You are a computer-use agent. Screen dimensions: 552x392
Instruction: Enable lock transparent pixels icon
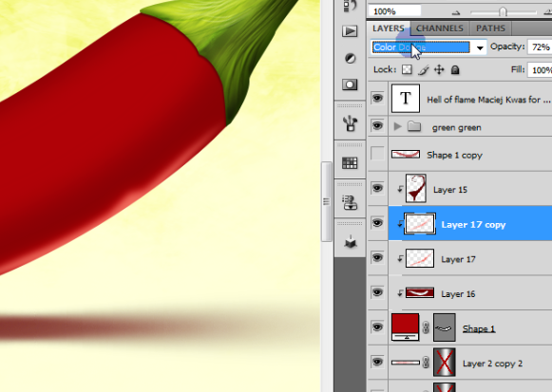(407, 69)
